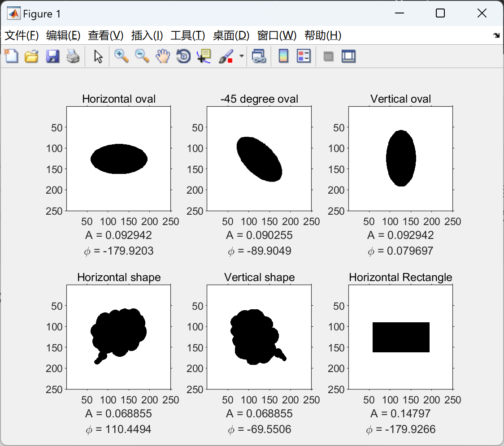Open the 插入(I) menu
Viewport: 504px width, 446px height.
tap(147, 35)
